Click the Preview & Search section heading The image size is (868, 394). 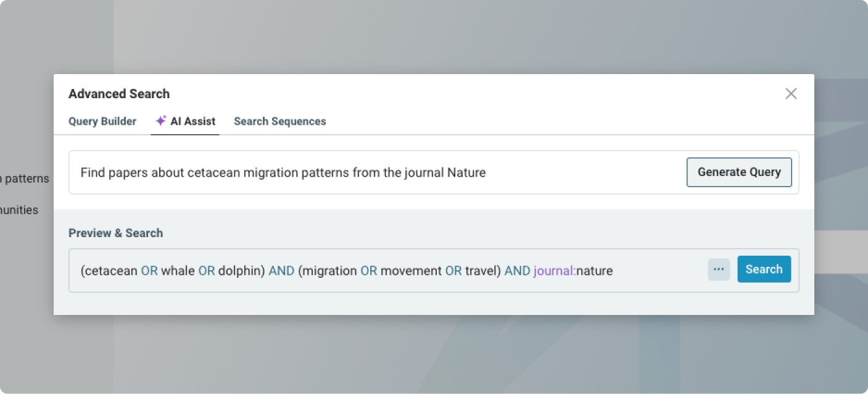(x=115, y=233)
